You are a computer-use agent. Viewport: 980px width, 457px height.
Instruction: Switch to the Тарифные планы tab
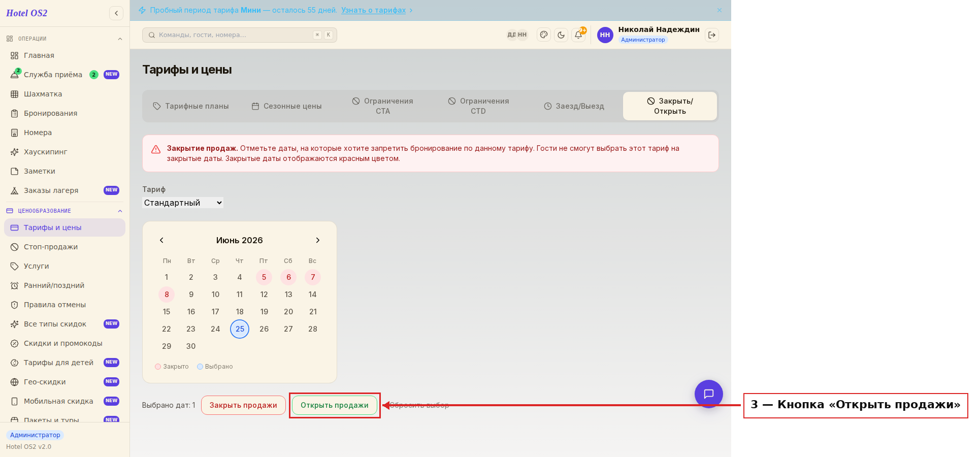click(191, 106)
